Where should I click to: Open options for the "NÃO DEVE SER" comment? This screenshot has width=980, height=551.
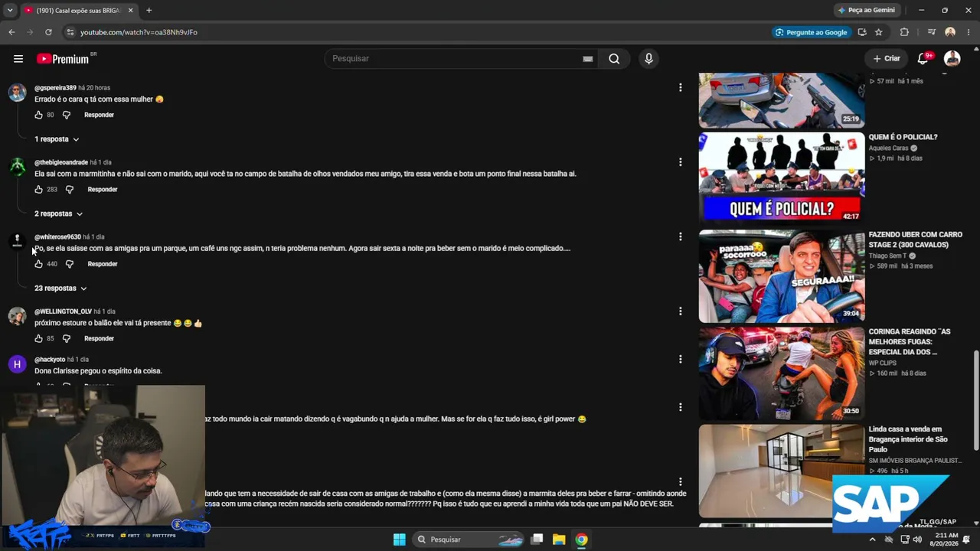[680, 481]
